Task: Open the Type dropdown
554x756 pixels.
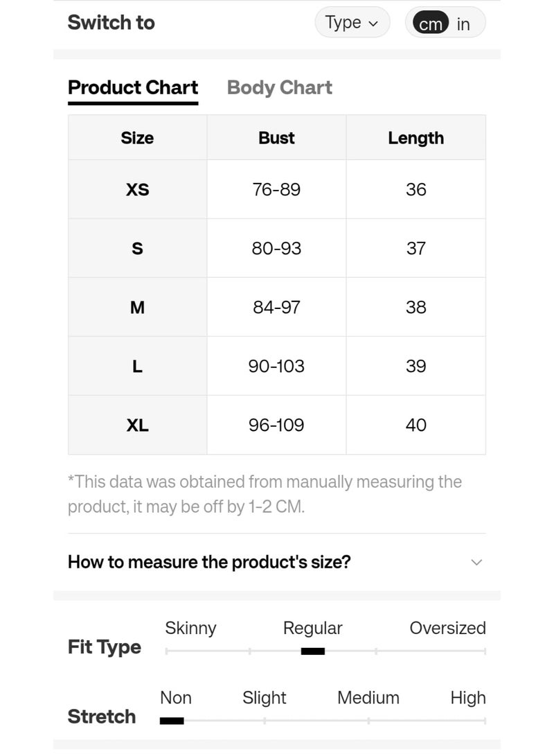Action: pos(352,22)
